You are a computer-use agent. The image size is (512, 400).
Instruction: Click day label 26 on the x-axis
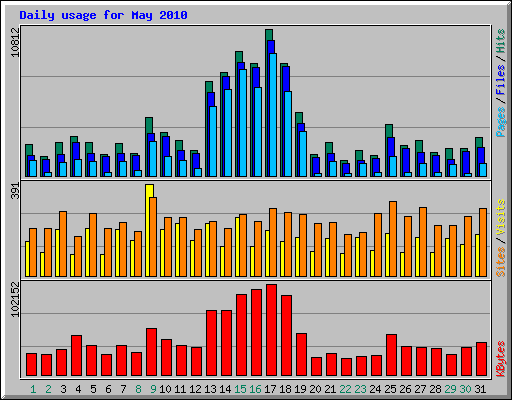click(x=405, y=389)
